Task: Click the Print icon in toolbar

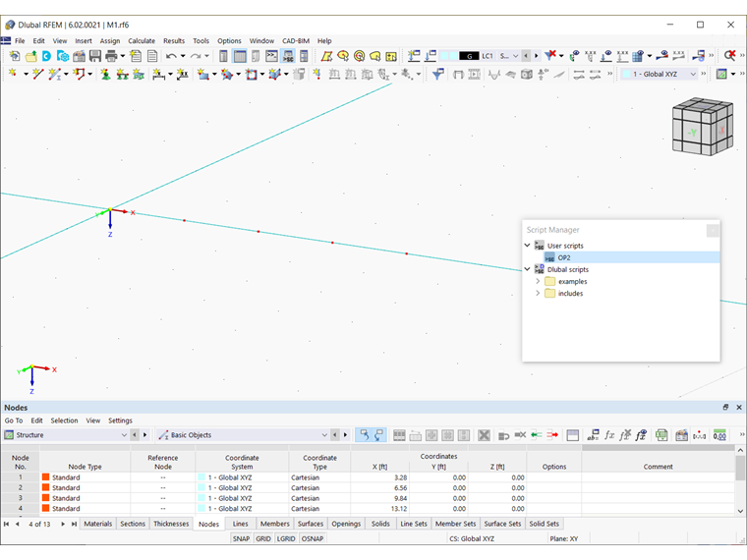Action: coord(111,56)
